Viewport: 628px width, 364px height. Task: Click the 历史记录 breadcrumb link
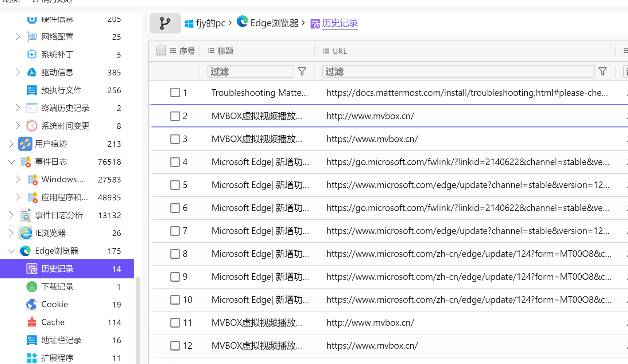340,23
